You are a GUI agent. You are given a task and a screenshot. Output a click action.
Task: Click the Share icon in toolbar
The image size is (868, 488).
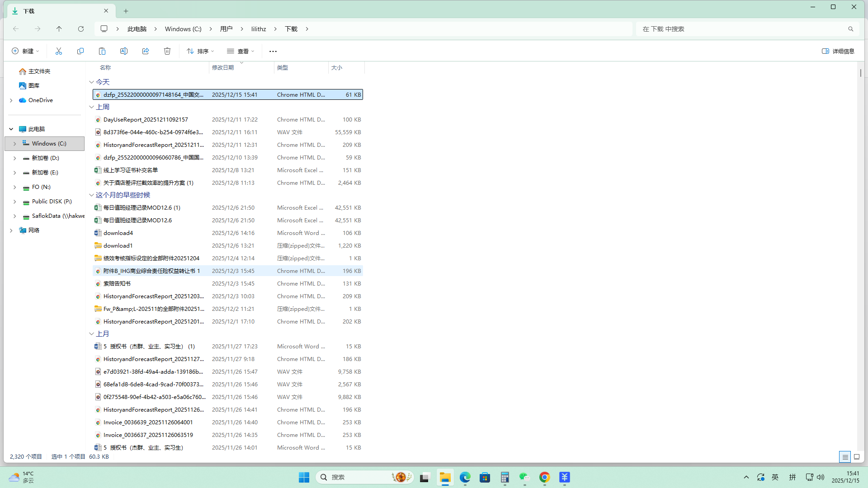coord(146,51)
